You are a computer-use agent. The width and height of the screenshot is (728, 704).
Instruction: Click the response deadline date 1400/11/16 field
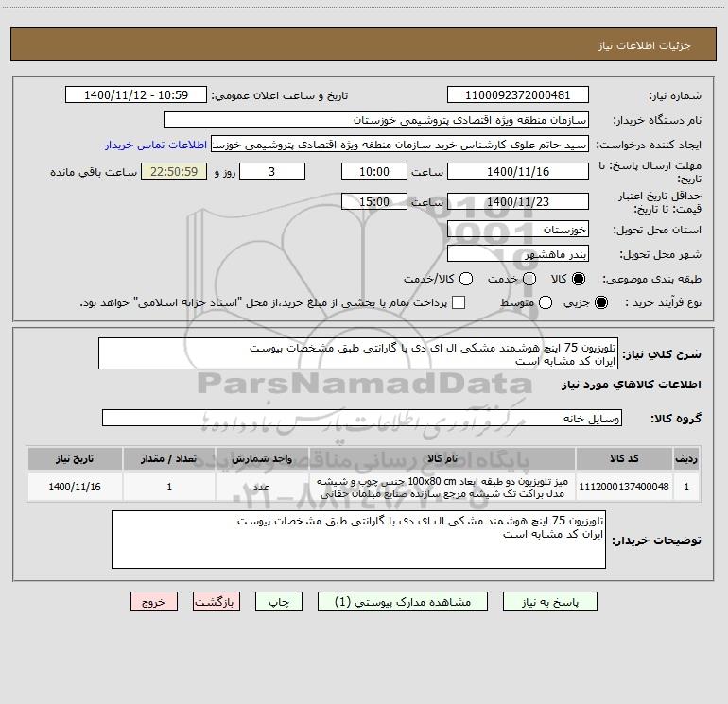click(518, 171)
